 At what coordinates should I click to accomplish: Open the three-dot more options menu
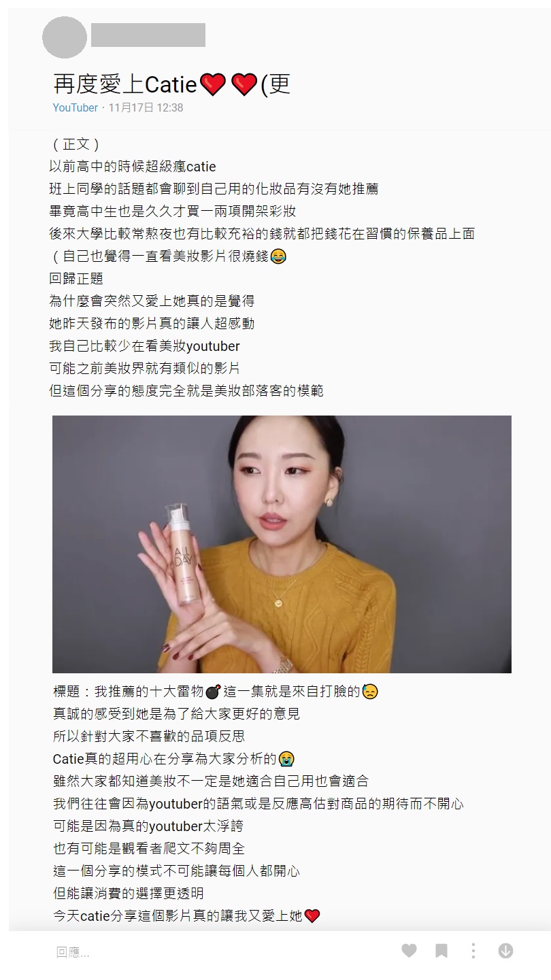473,951
